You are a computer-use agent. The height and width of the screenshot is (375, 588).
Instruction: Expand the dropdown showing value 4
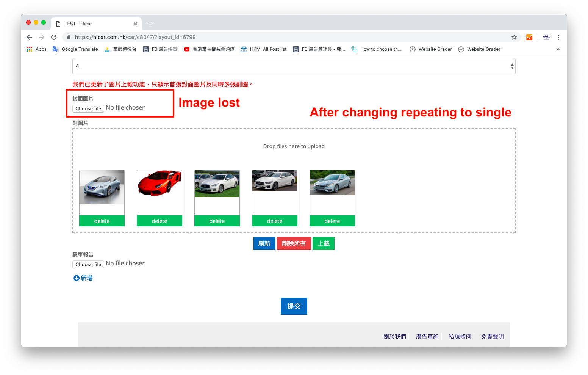294,66
